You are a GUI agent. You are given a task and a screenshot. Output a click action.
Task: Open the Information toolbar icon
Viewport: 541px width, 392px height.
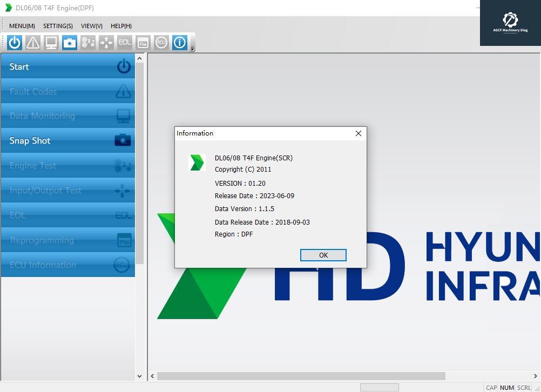pos(180,43)
